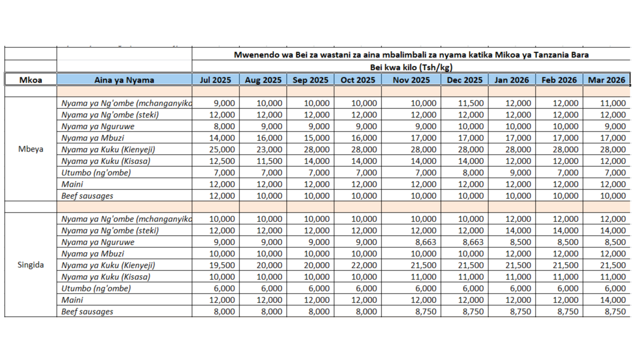
Task: Select the Singida region cell
Action: pos(31,265)
